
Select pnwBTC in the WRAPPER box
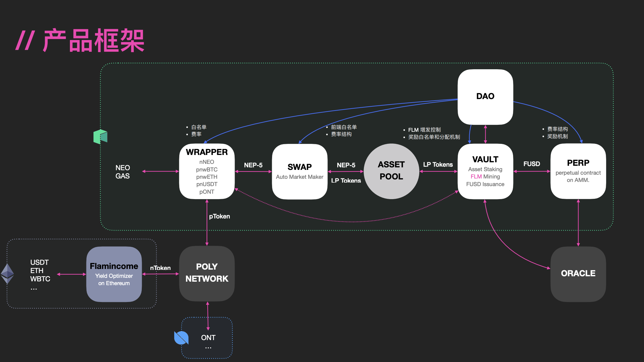[207, 170]
